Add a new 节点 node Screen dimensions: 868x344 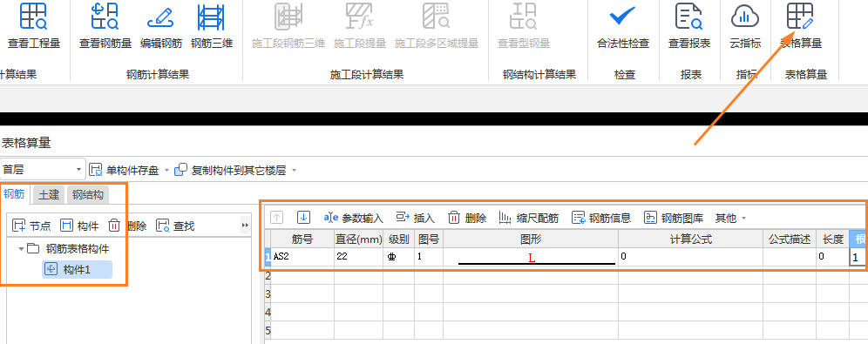click(x=31, y=226)
